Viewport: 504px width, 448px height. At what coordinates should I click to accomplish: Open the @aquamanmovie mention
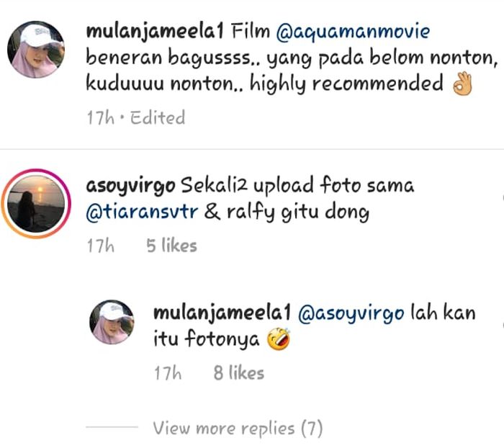pyautogui.click(x=353, y=32)
